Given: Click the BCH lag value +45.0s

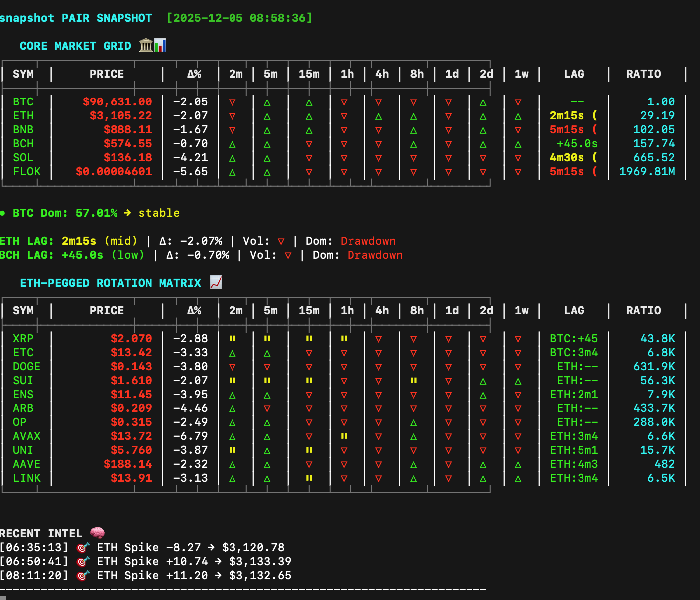Looking at the screenshot, I should [577, 143].
